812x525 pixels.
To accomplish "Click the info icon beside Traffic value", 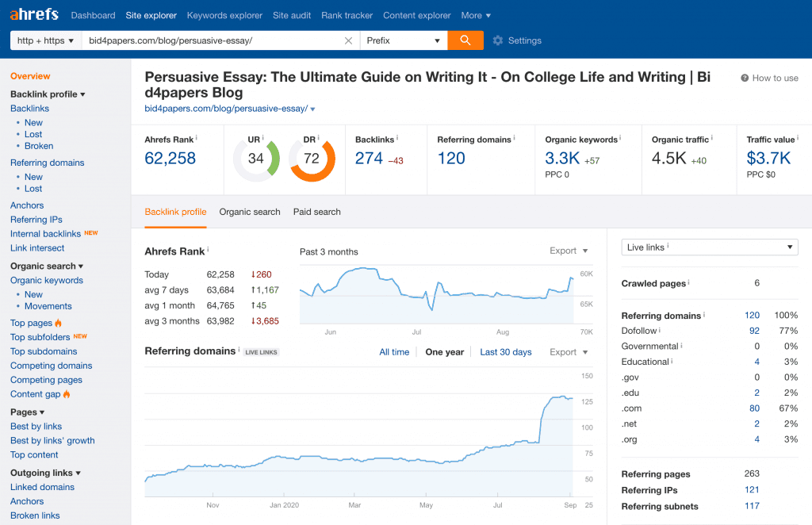I will (x=798, y=138).
